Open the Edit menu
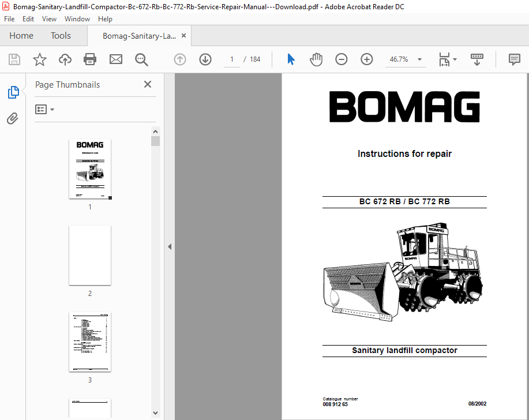The width and height of the screenshot is (529, 420). 28,19
